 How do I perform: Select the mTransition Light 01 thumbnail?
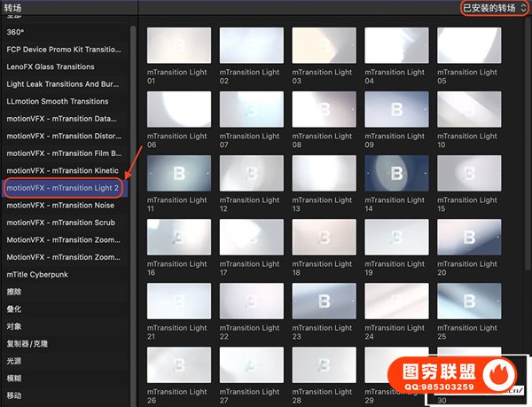pyautogui.click(x=178, y=45)
